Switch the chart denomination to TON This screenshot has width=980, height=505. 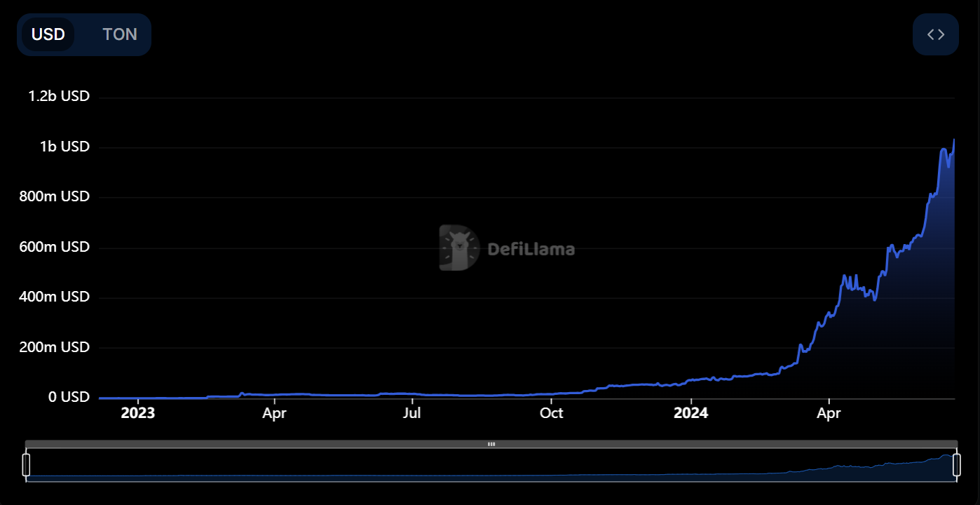[x=120, y=34]
